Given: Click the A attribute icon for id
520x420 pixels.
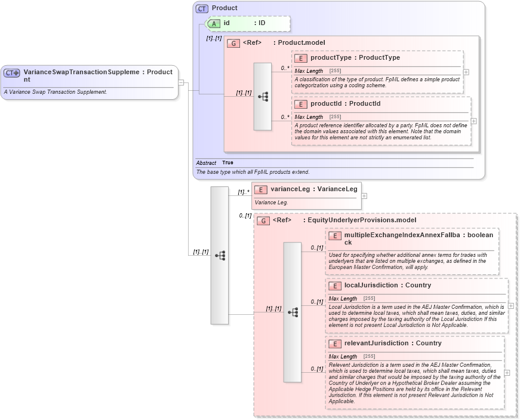Looking at the screenshot, I should (x=214, y=23).
